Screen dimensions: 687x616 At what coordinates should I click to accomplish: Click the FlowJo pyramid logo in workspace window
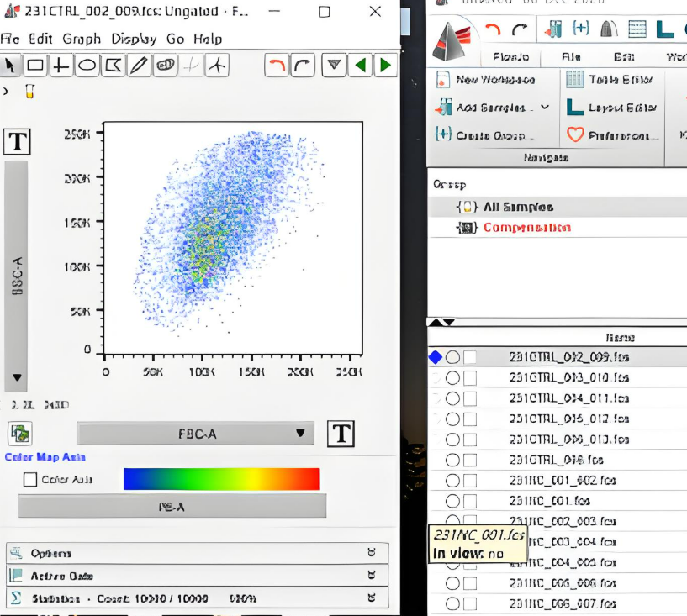tap(452, 41)
